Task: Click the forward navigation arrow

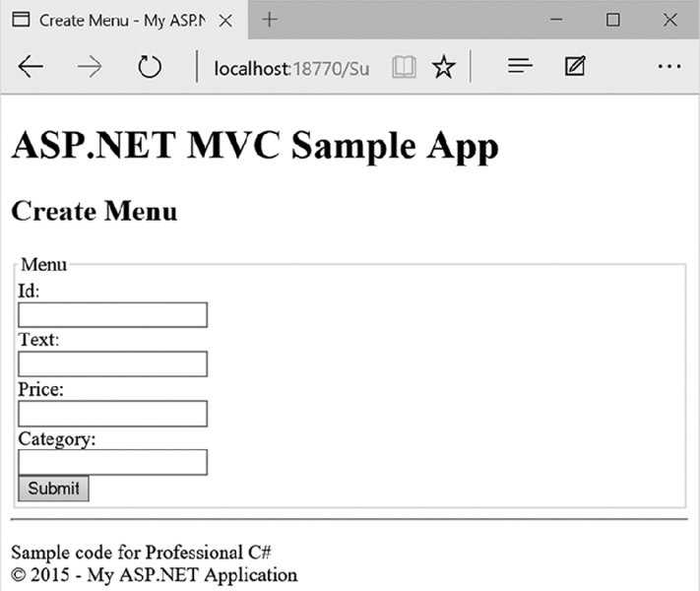Action: click(x=90, y=67)
